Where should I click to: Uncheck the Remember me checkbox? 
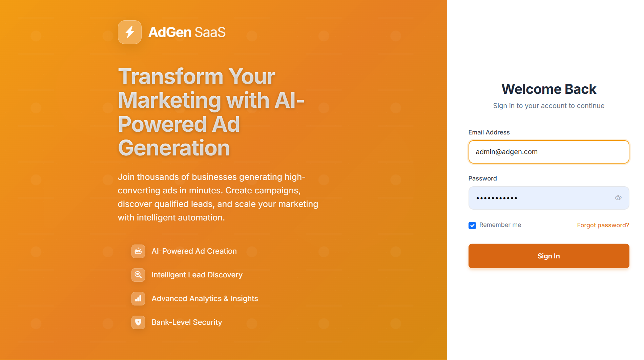point(472,226)
